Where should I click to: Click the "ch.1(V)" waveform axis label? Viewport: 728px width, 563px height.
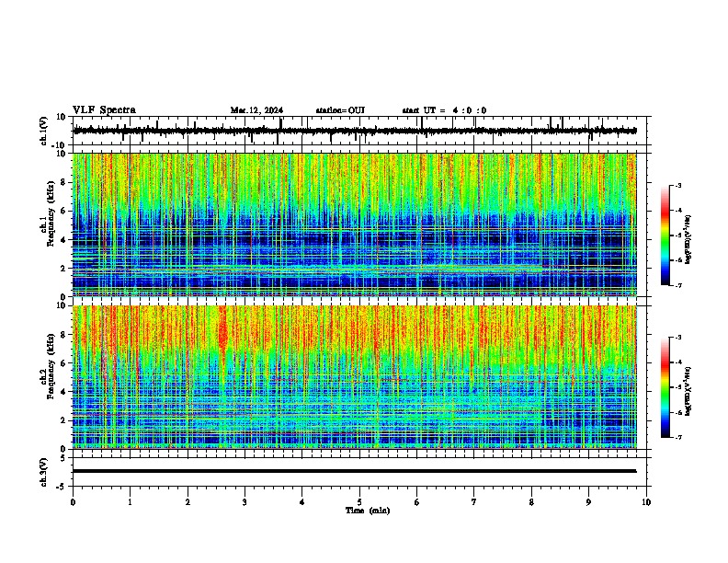[x=44, y=131]
